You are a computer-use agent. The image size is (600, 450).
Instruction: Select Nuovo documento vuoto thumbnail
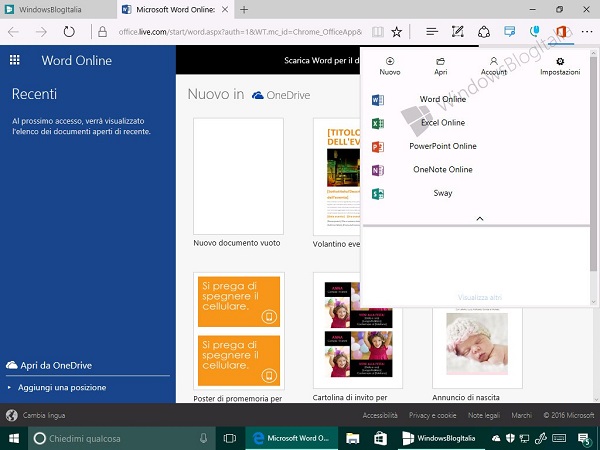[x=238, y=176]
